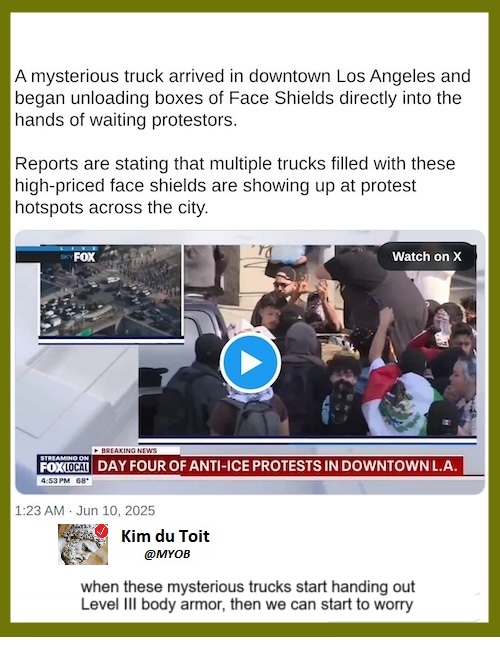This screenshot has width=500, height=654.
Task: Click the BREAKING NEWS label
Action: point(129,450)
